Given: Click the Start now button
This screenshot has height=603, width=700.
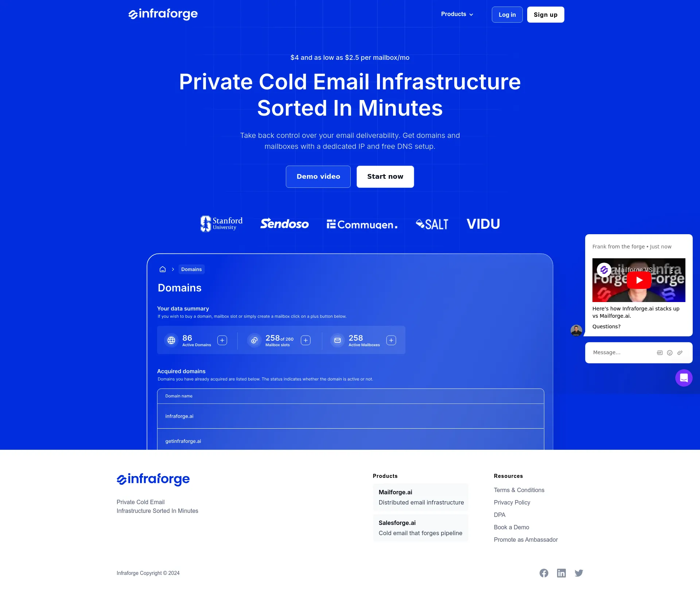Looking at the screenshot, I should (385, 176).
